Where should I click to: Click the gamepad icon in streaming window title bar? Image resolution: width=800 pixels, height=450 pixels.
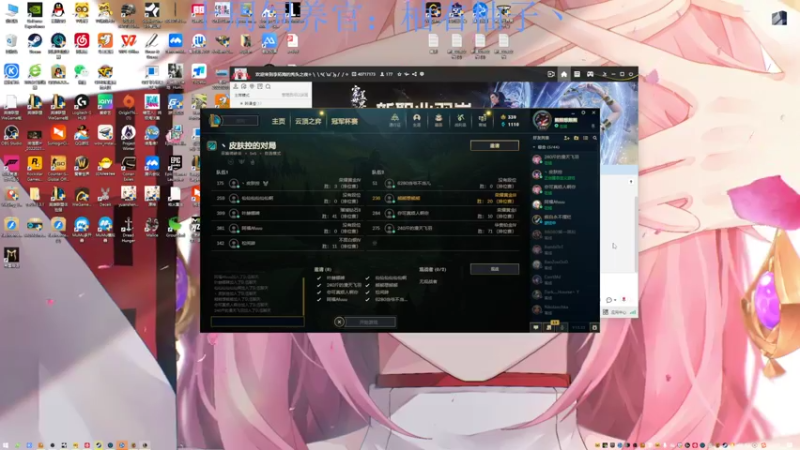click(590, 74)
